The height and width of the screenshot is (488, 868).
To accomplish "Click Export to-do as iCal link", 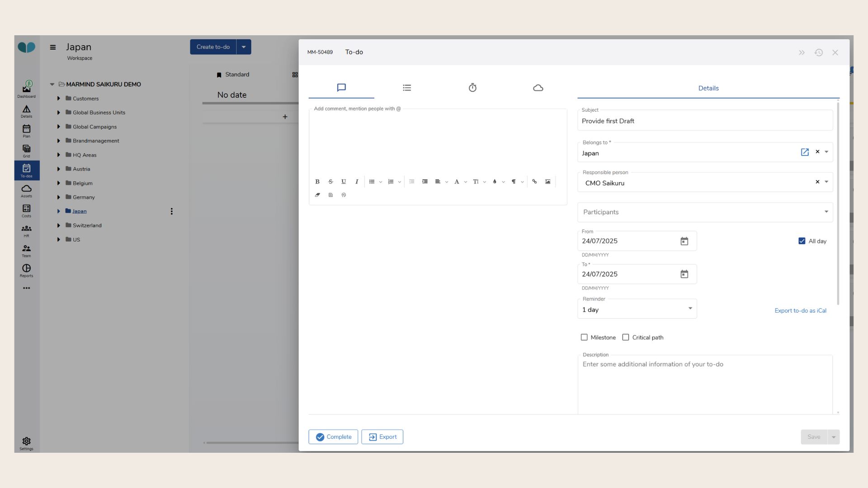I will point(800,311).
